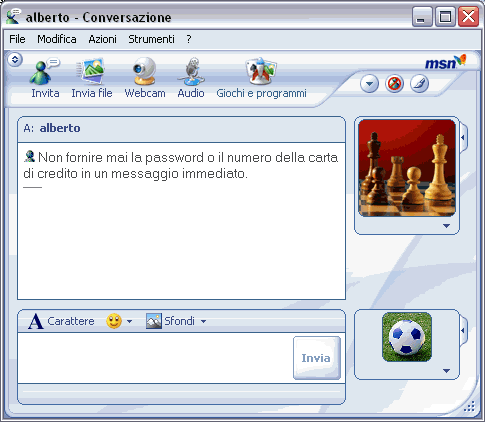Collapse your soccer ball picture panel
This screenshot has width=485, height=422.
[x=463, y=330]
